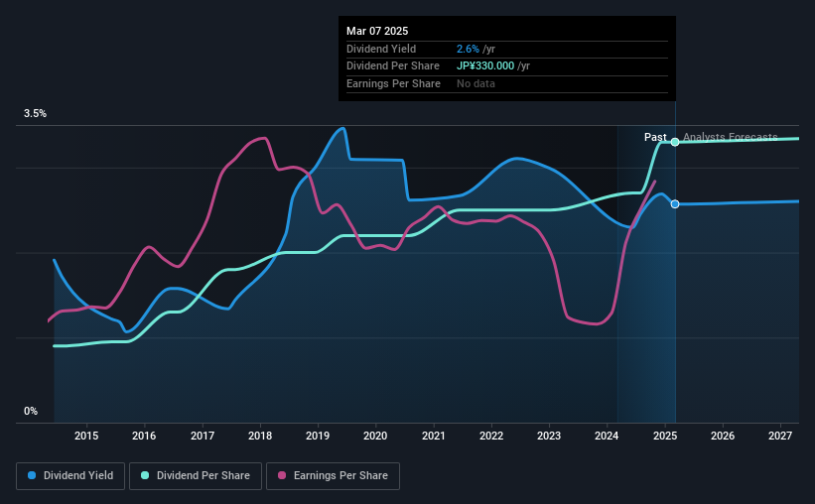Click the Dividend Per Share row label in tooltip

coord(393,66)
